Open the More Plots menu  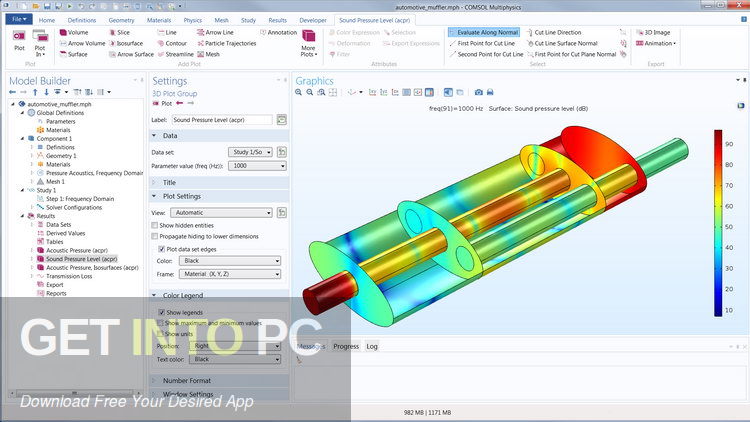[x=309, y=43]
